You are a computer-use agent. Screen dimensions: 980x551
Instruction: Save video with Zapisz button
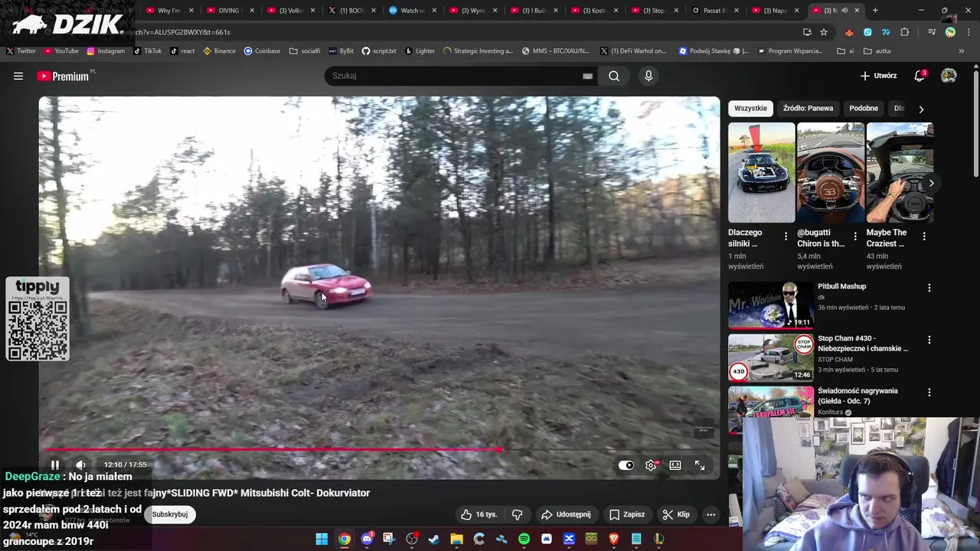tap(626, 514)
